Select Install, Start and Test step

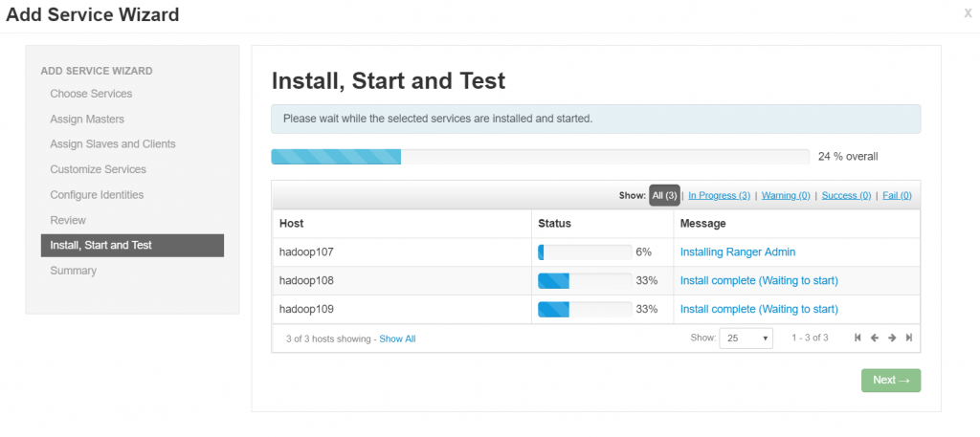[132, 246]
